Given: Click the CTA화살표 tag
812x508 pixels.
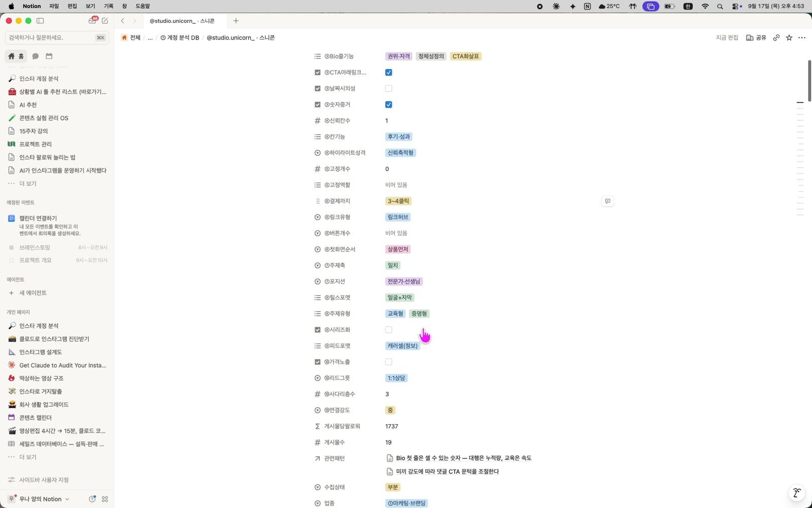Looking at the screenshot, I should pyautogui.click(x=465, y=56).
